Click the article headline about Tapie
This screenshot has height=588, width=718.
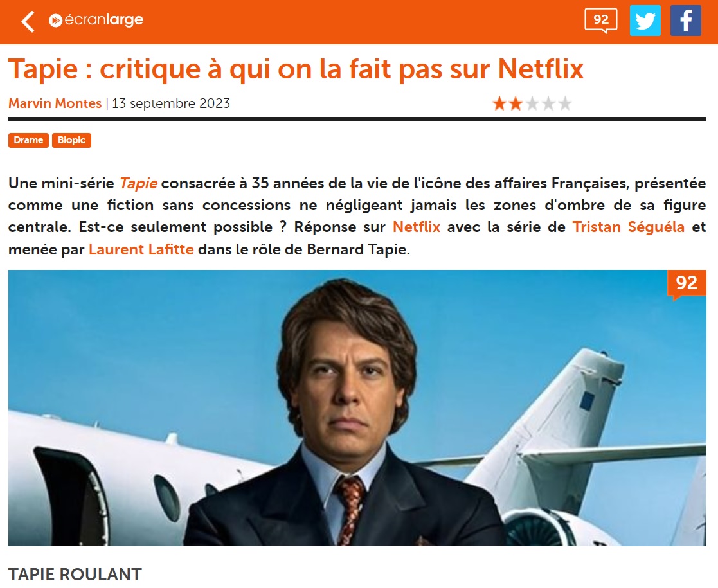[x=296, y=69]
